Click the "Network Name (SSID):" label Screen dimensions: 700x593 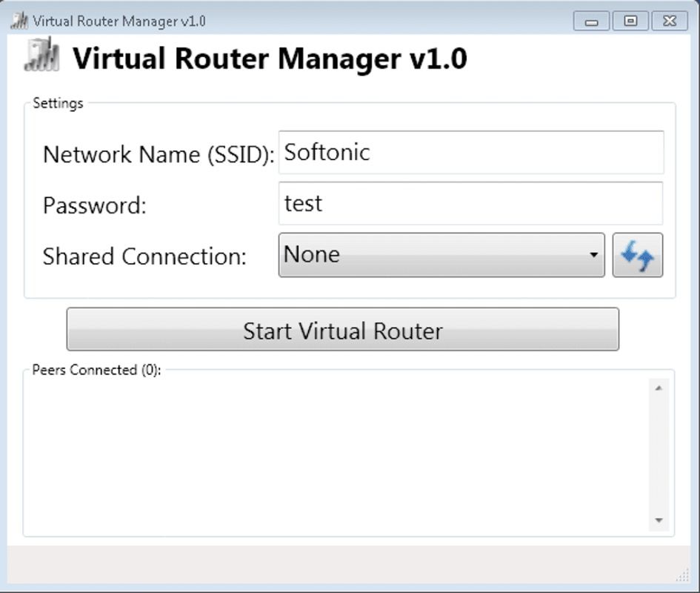tap(159, 154)
